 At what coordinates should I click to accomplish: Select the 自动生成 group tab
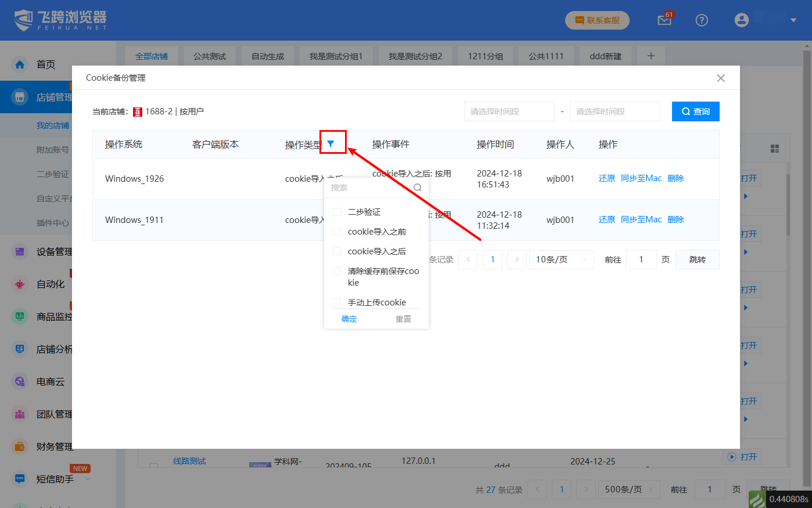(x=268, y=56)
